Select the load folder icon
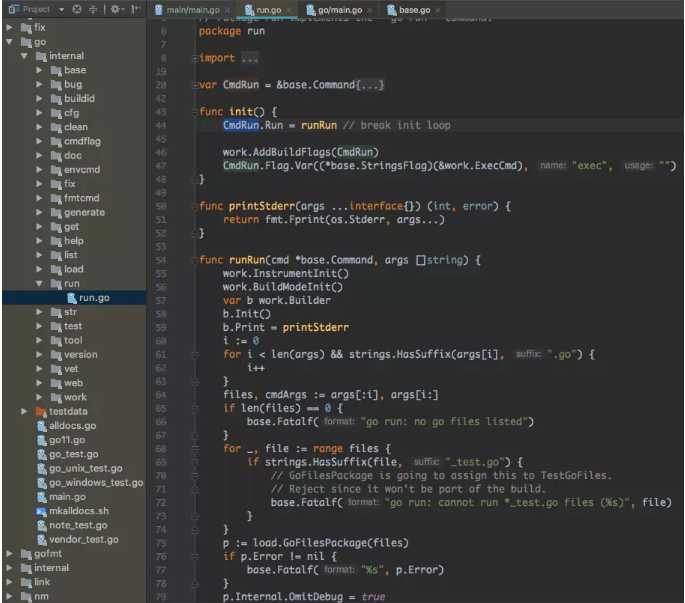The image size is (685, 603). (56, 270)
